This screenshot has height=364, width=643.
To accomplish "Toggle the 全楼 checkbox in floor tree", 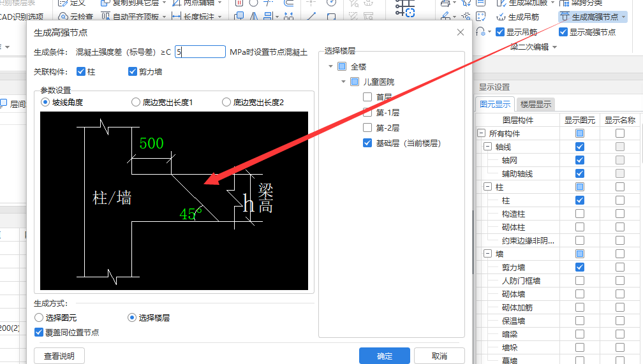I will [342, 66].
